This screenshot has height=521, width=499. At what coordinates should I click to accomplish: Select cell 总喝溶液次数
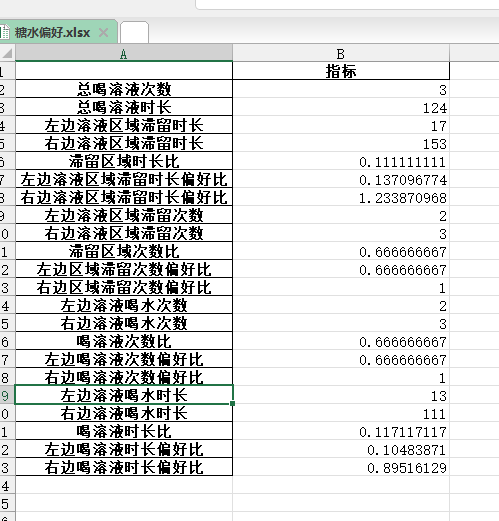coord(124,89)
